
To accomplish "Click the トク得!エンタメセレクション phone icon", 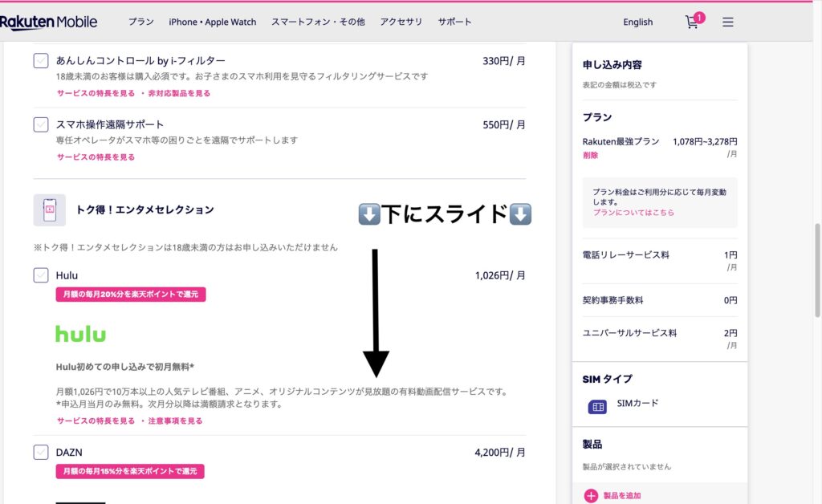I will (x=49, y=209).
